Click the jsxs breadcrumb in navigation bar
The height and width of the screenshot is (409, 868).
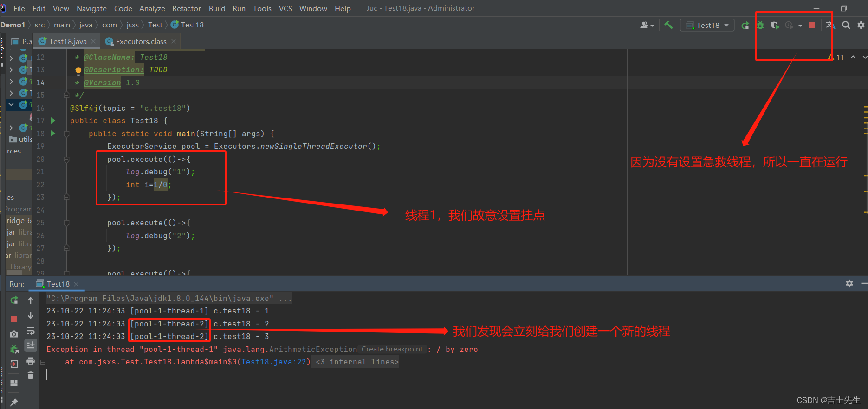[132, 25]
